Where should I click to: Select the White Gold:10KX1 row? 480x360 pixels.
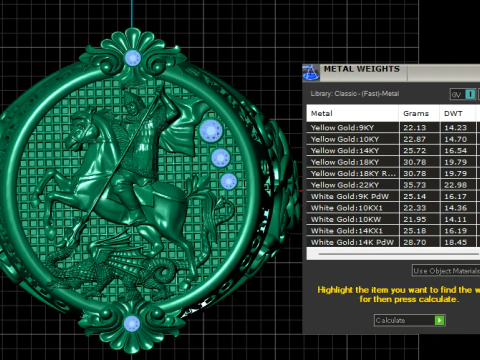pos(393,208)
